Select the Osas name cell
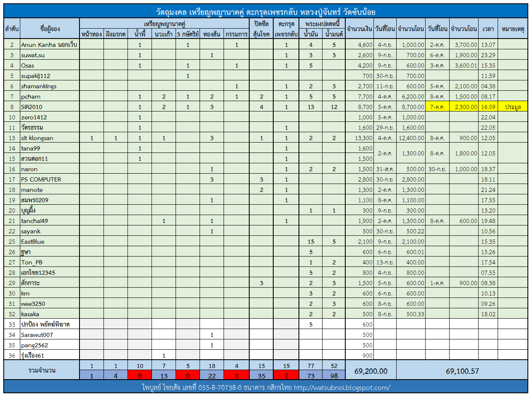This screenshot has width=532, height=397. [50, 65]
